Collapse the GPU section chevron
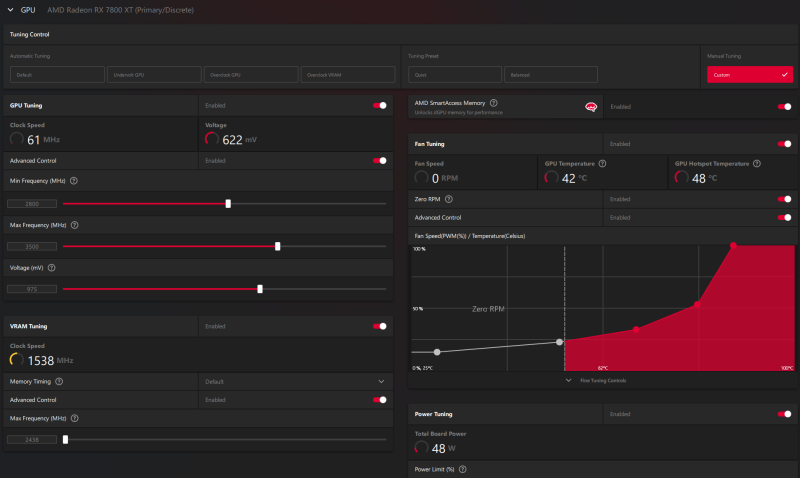The height and width of the screenshot is (478, 800). 10,10
